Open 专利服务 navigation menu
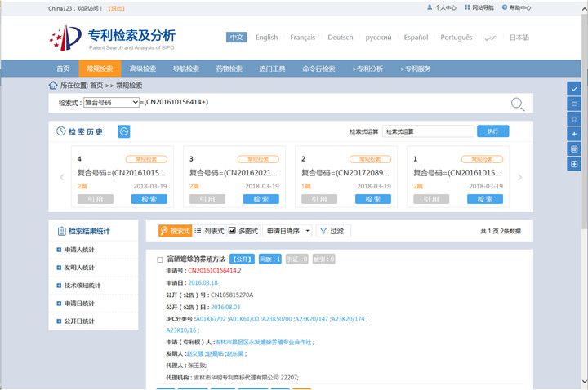588x390 pixels. tap(416, 69)
